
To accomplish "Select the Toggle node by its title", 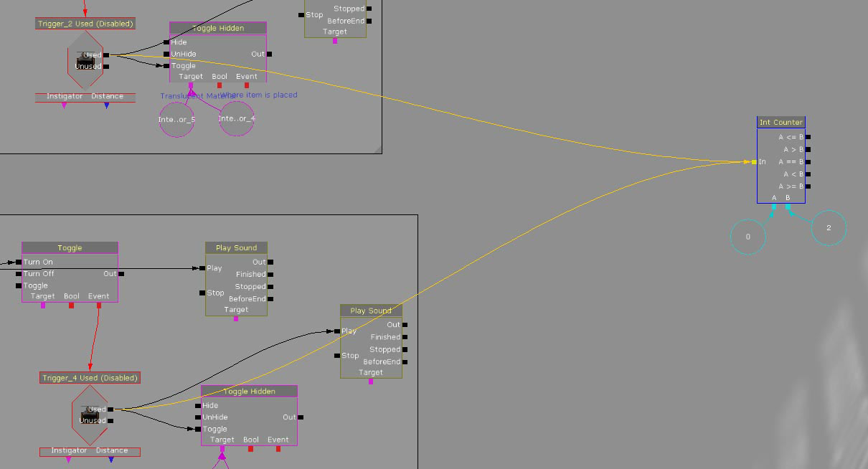I will tap(70, 248).
